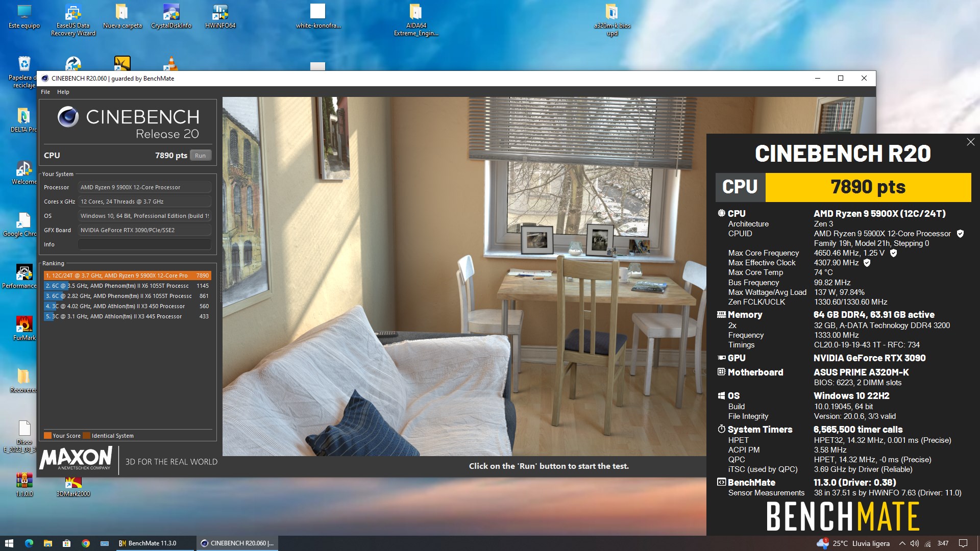Click the Your Score orange legend swatch
This screenshot has width=980, height=551.
47,436
